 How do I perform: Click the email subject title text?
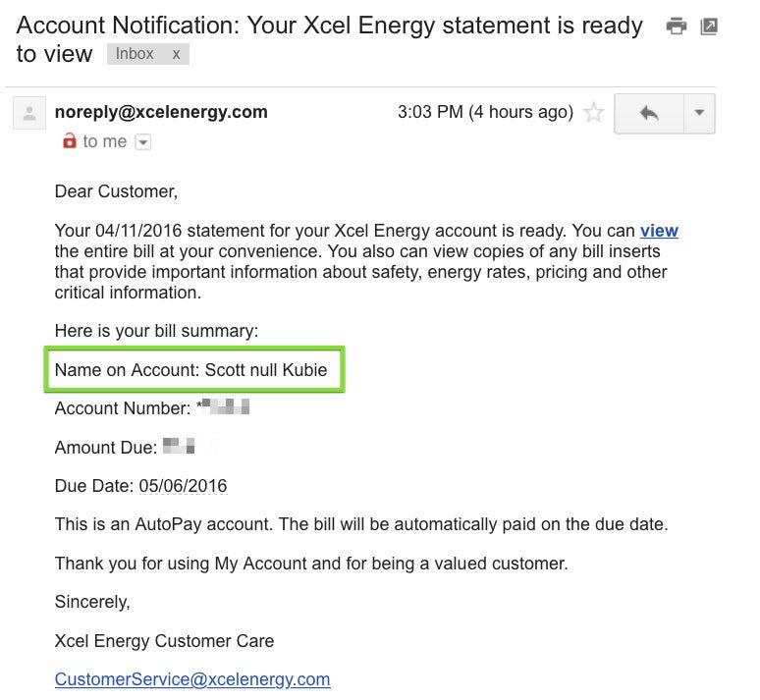(330, 39)
